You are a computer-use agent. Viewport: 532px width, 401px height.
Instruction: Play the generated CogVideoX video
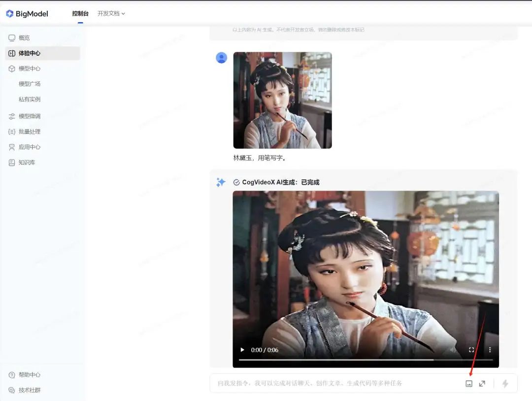(242, 350)
